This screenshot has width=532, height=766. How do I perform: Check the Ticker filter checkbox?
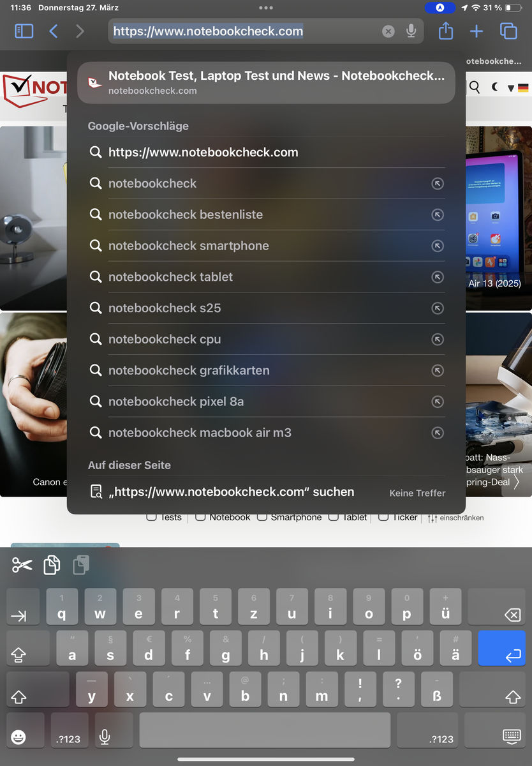(383, 517)
